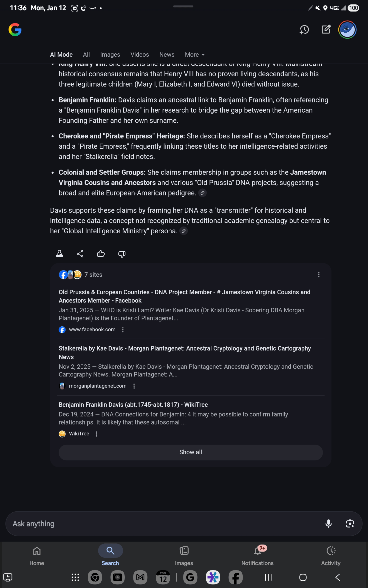Switch to the Images search tab
368x588 pixels.
(110, 54)
